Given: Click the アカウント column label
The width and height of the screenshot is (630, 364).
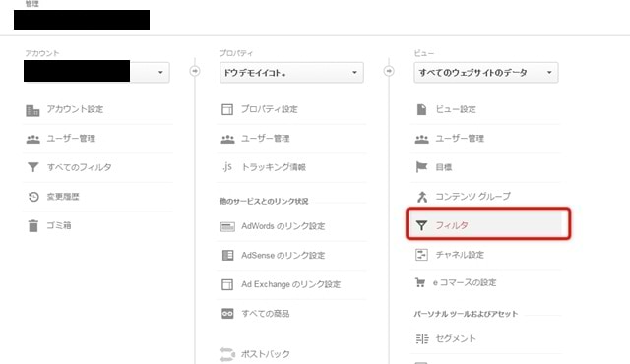Looking at the screenshot, I should (41, 53).
